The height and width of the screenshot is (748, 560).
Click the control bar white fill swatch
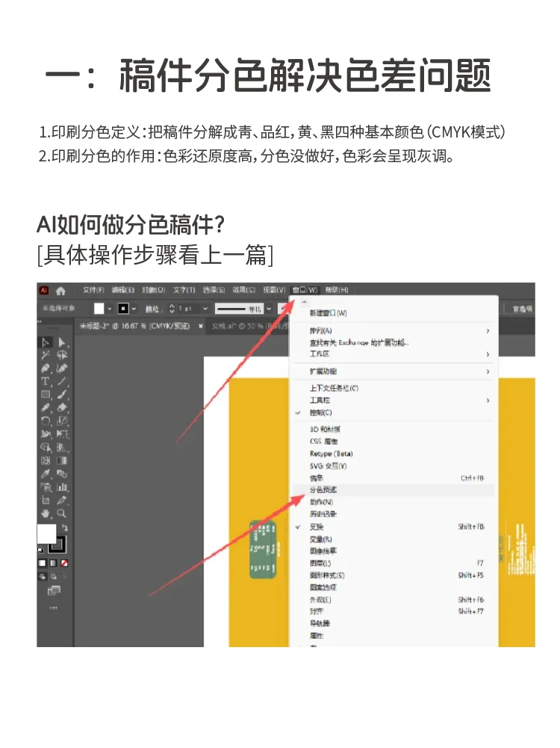[x=99, y=309]
